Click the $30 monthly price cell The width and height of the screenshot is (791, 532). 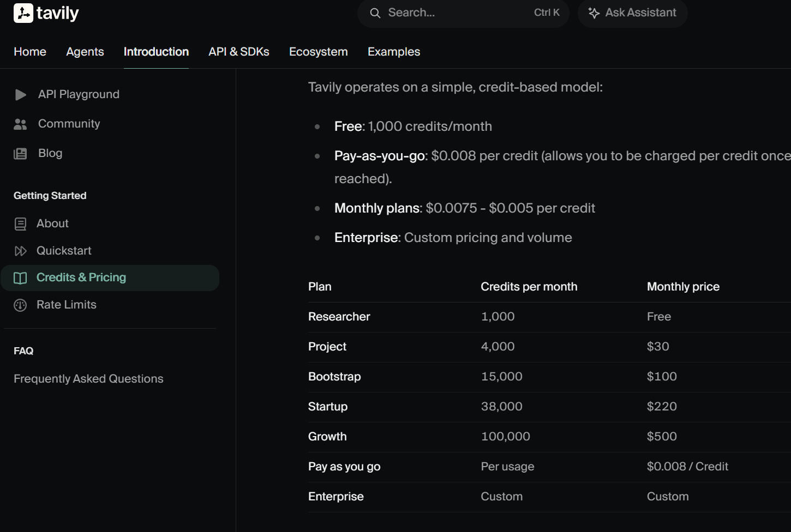(658, 347)
